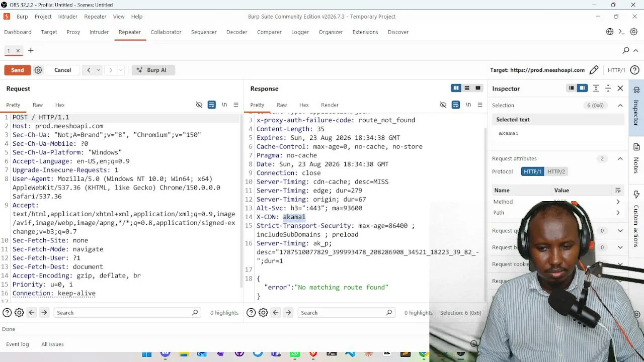Toggle line wrap in the Request editor
Image resolution: width=644 pixels, height=362 pixels.
click(212, 105)
